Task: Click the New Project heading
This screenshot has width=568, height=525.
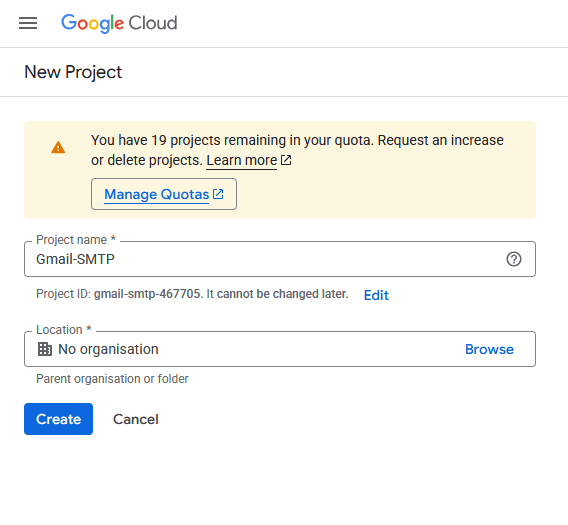Action: pyautogui.click(x=73, y=72)
